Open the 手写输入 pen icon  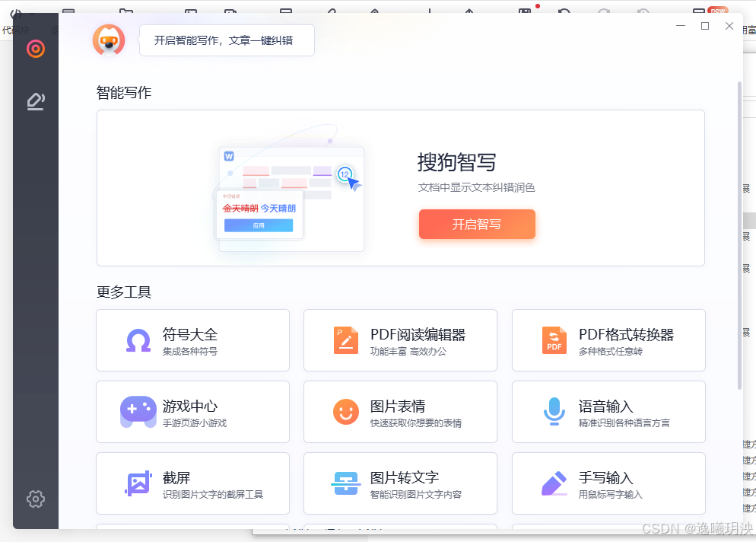(554, 483)
